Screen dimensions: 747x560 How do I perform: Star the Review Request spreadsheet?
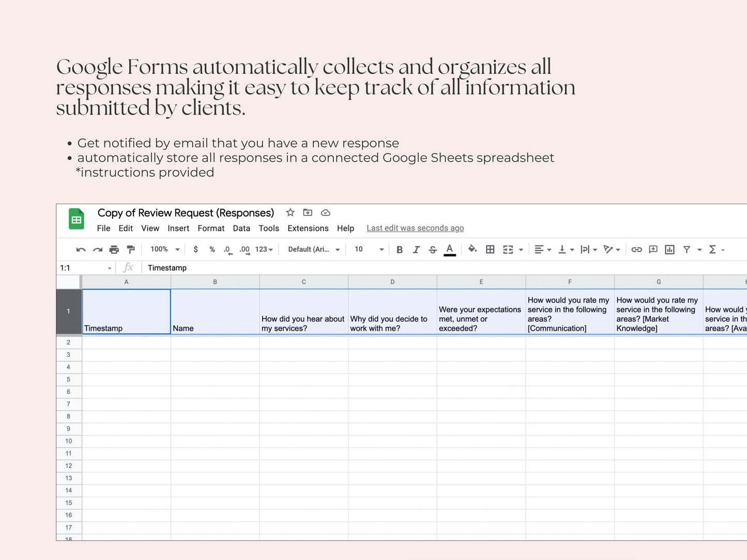(x=290, y=212)
